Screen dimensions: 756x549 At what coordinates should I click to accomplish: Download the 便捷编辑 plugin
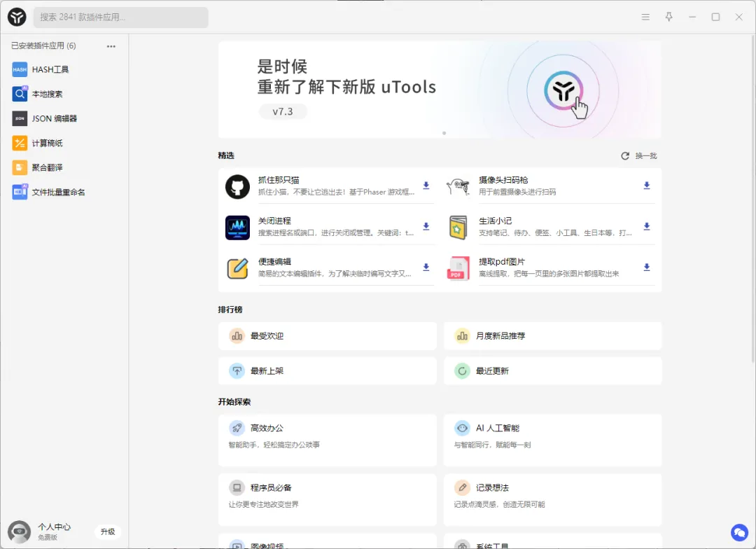[426, 267]
